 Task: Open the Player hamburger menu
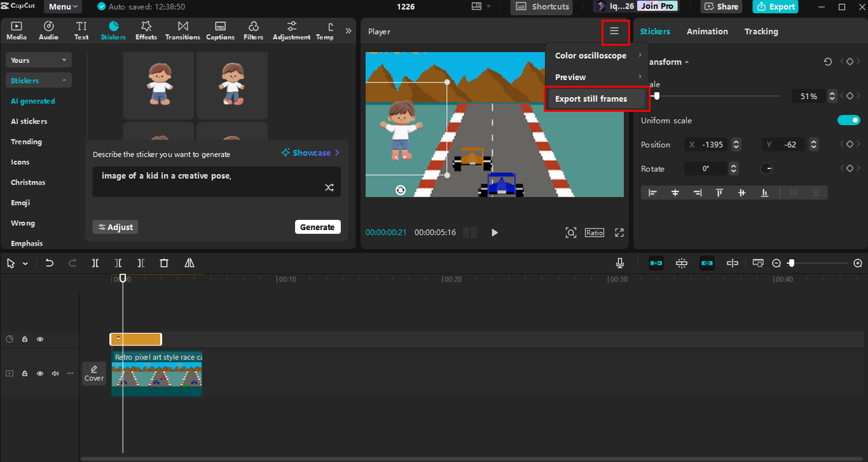pos(614,31)
